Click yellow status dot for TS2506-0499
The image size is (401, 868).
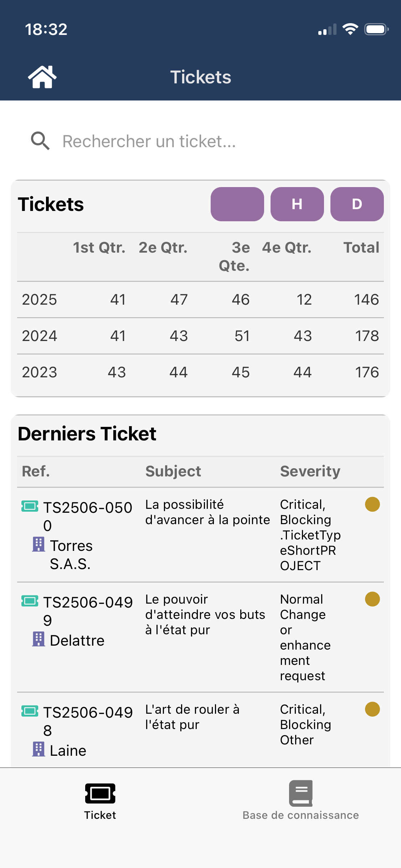(x=372, y=599)
